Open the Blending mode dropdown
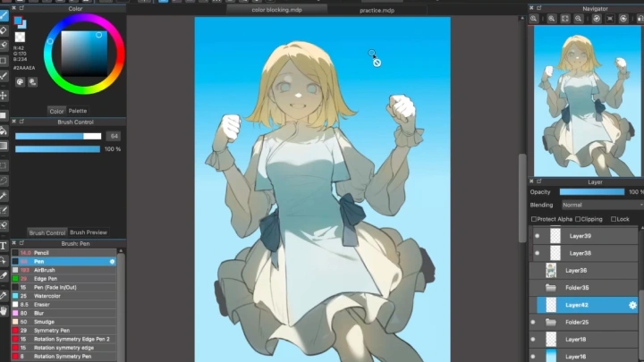Screen dimensions: 644x362 [x=599, y=205]
